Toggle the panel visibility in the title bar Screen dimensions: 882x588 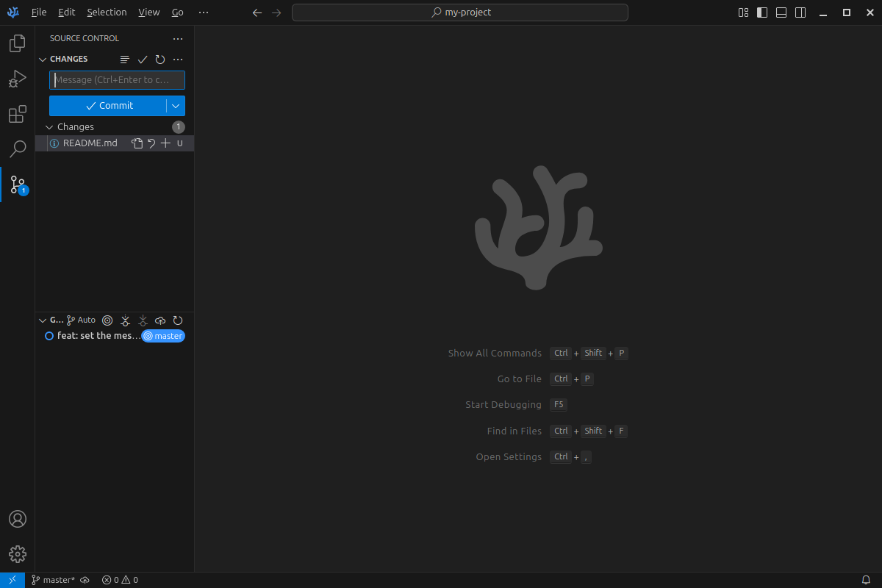coord(781,12)
